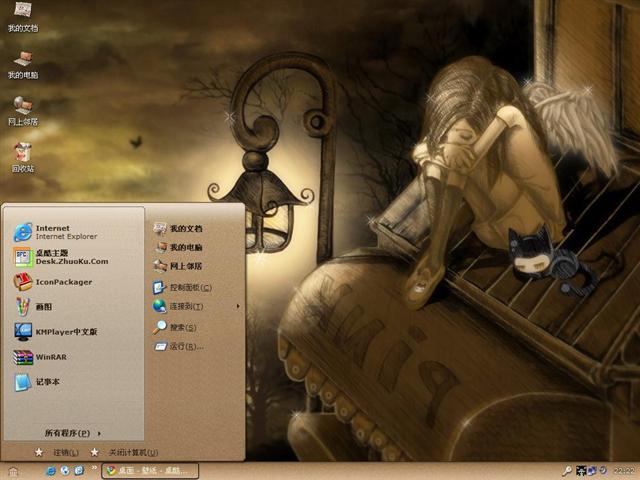Click the key icon in system tray
The width and height of the screenshot is (640, 480).
(x=567, y=471)
